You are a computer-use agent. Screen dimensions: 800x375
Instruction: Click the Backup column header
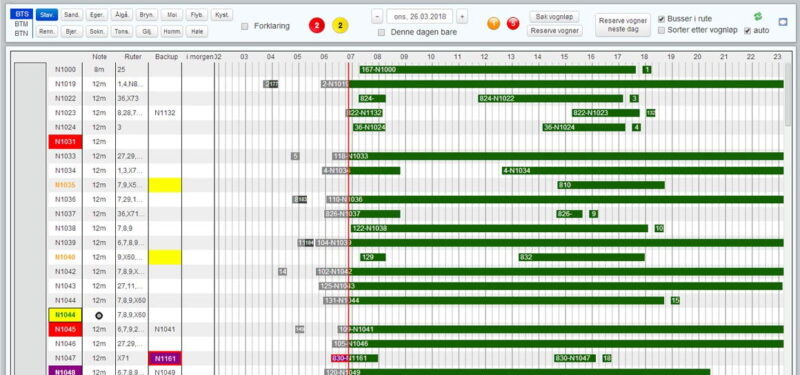point(166,57)
